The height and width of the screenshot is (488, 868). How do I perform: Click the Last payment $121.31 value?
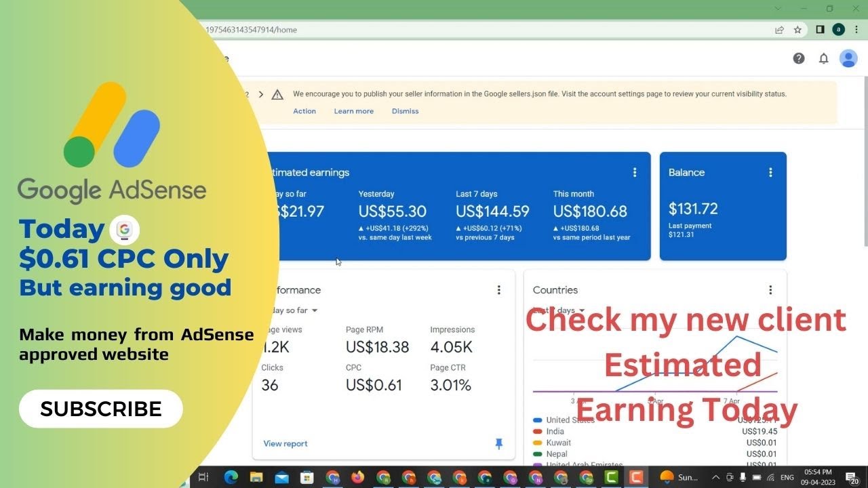(681, 235)
